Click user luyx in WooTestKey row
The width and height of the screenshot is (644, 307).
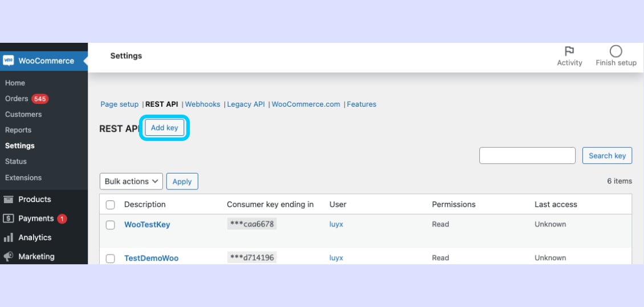click(336, 224)
